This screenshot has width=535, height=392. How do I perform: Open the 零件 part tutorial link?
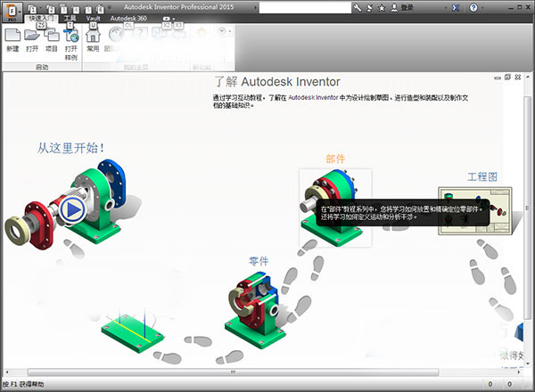tap(259, 261)
